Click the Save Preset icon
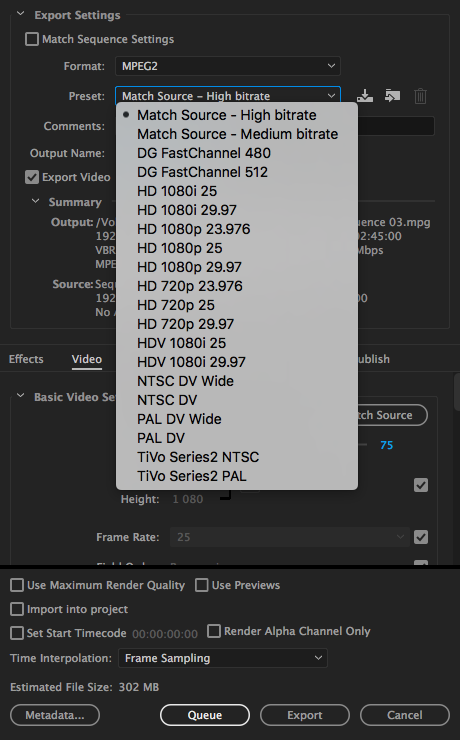Viewport: 460px width, 740px height. click(x=365, y=96)
